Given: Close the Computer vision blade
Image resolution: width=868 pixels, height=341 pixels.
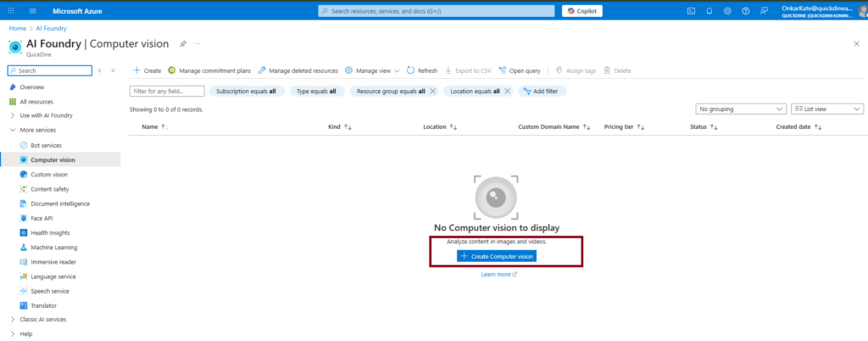Looking at the screenshot, I should 856,44.
